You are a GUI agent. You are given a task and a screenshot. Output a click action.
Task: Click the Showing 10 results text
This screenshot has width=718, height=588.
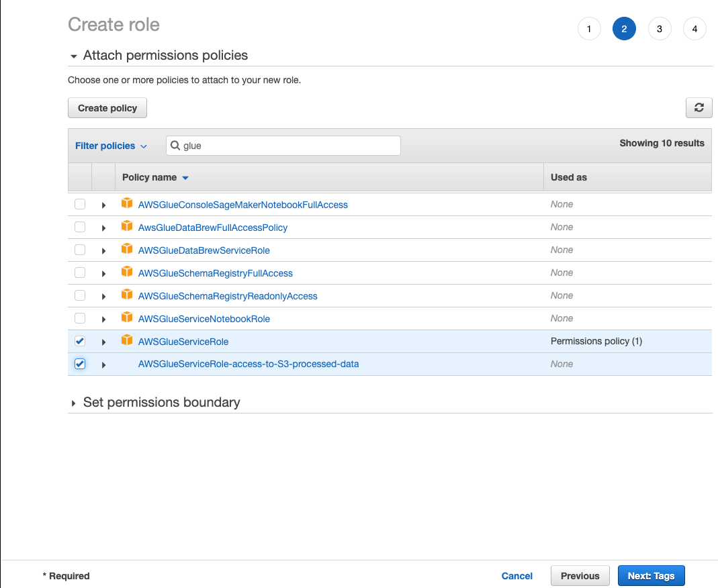click(662, 143)
